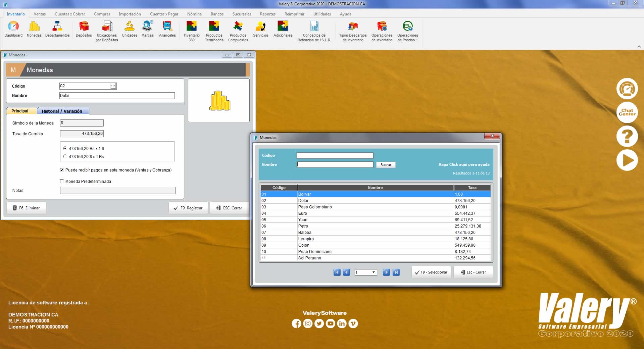This screenshot has width=644, height=349.
Task: Open the Depósitos module
Action: pos(84,29)
